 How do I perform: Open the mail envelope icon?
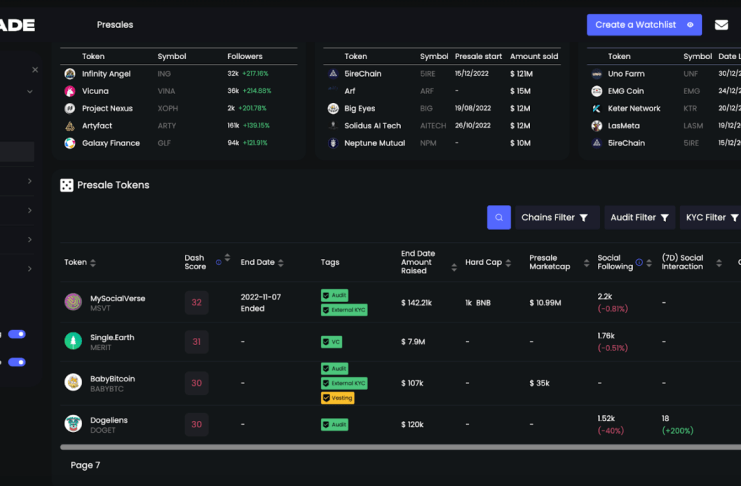click(x=721, y=25)
